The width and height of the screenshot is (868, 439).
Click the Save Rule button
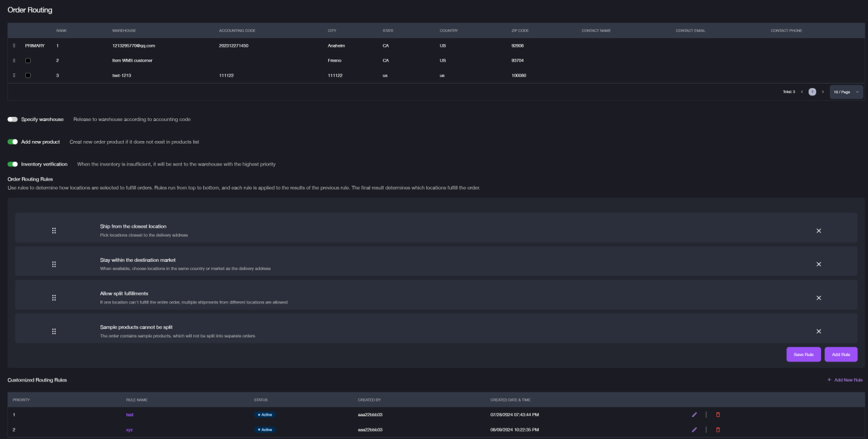tap(803, 354)
